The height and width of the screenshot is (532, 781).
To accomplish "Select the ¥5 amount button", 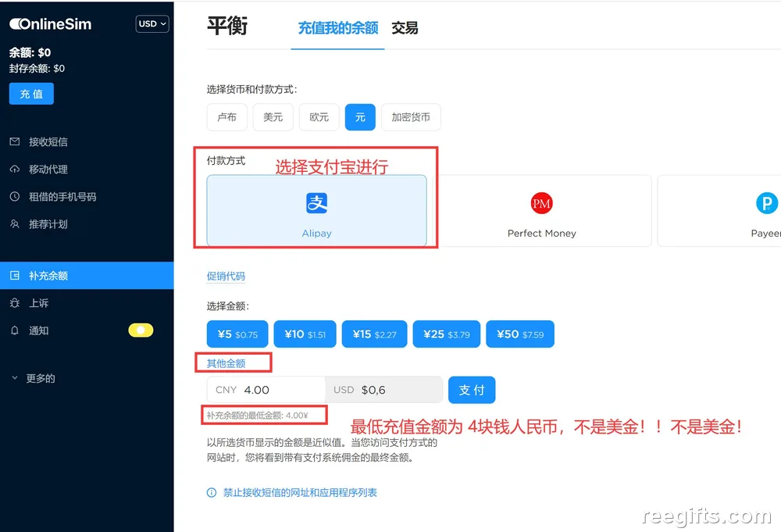I will [237, 334].
